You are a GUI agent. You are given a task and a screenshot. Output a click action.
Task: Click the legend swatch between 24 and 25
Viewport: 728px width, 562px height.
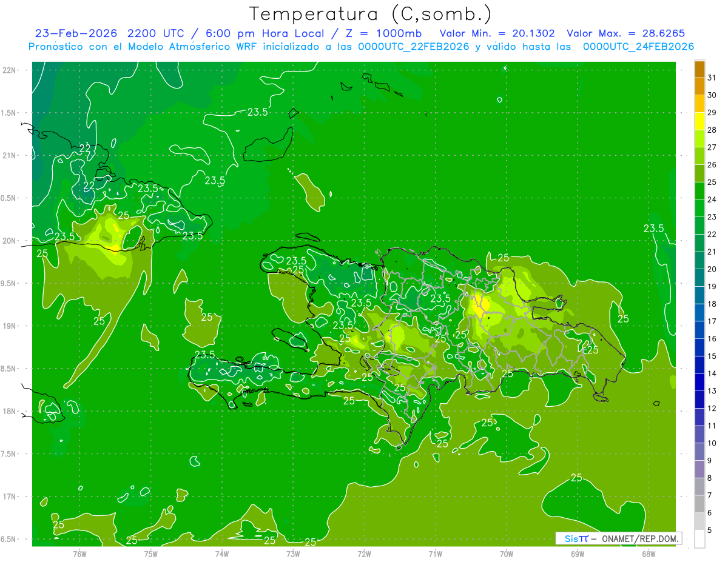699,191
